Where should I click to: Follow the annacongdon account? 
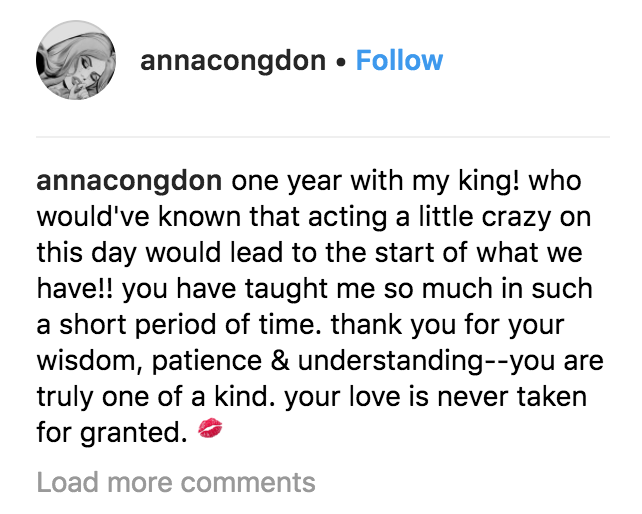pyautogui.click(x=399, y=61)
